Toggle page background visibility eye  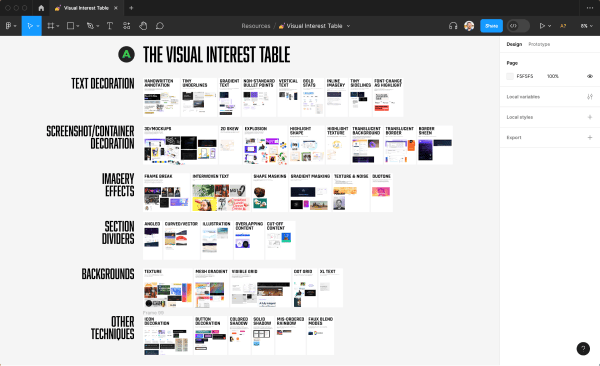(x=590, y=76)
